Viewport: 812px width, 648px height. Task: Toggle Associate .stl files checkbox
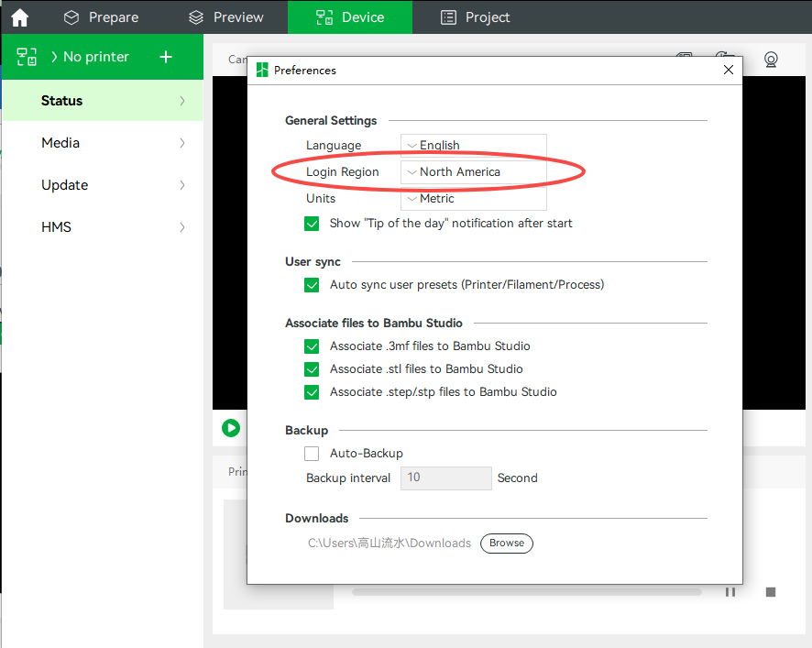coord(312,369)
